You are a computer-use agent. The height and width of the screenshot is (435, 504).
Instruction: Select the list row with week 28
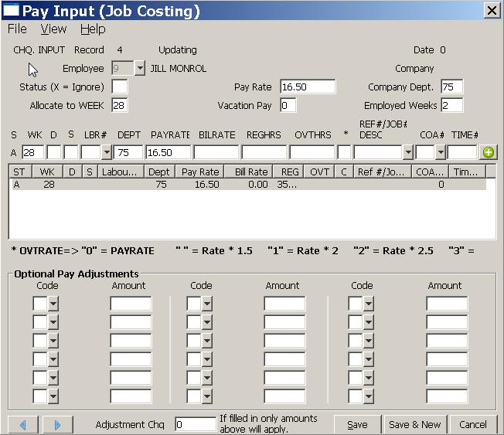click(249, 185)
